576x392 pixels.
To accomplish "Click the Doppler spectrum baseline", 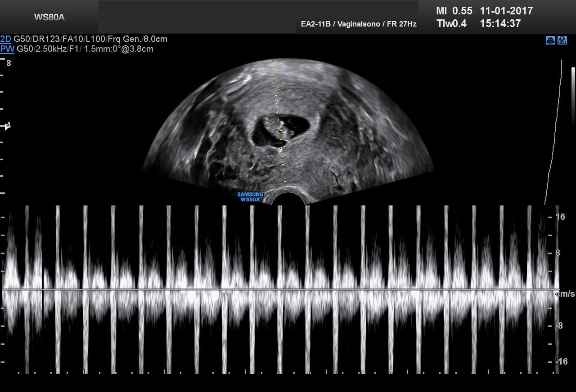I will coord(280,290).
